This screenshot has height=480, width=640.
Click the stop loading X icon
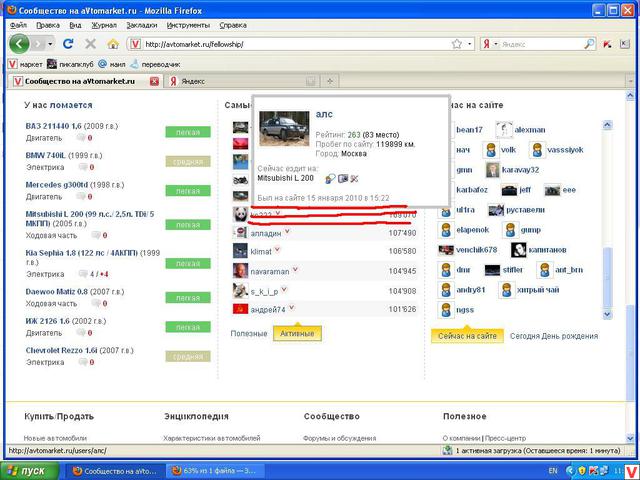90,44
